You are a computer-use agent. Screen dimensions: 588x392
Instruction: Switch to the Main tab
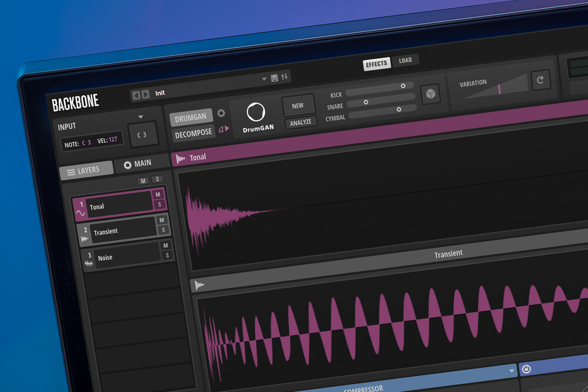point(136,164)
